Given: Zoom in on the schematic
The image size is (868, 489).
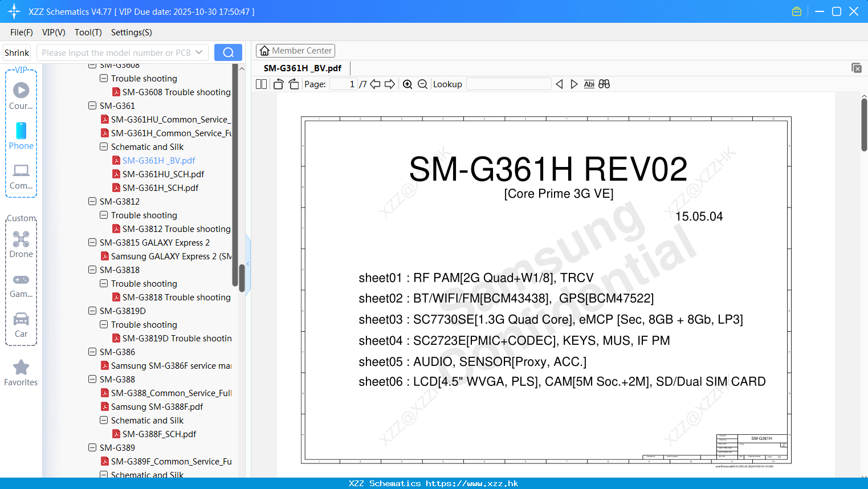Looking at the screenshot, I should 407,84.
